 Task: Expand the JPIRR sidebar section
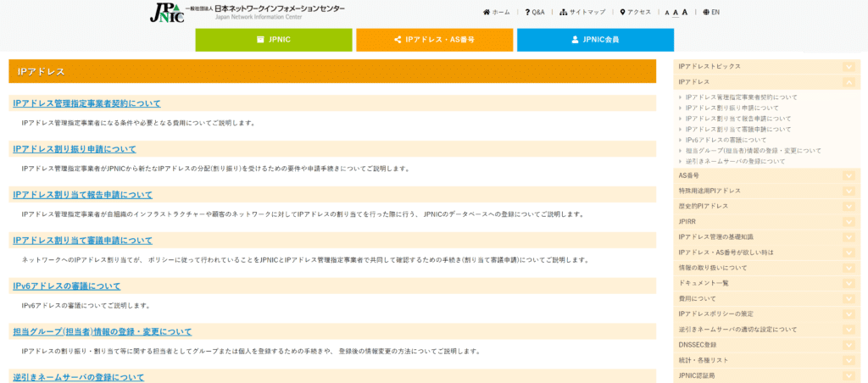[849, 221]
